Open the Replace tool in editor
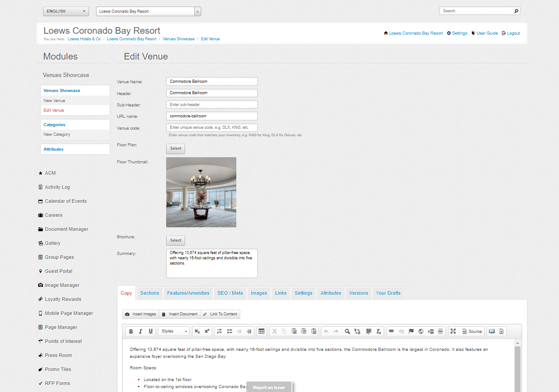This screenshot has height=392, width=559. (x=357, y=332)
